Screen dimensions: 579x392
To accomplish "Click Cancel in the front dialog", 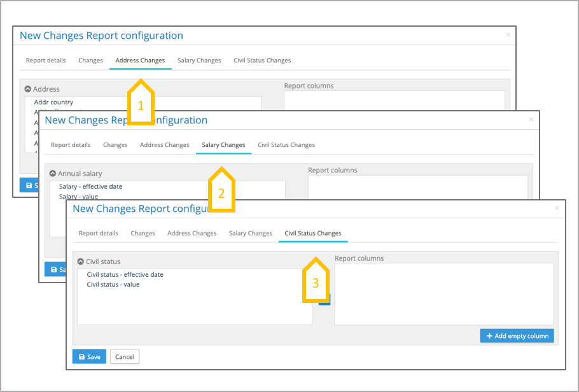I will 124,356.
